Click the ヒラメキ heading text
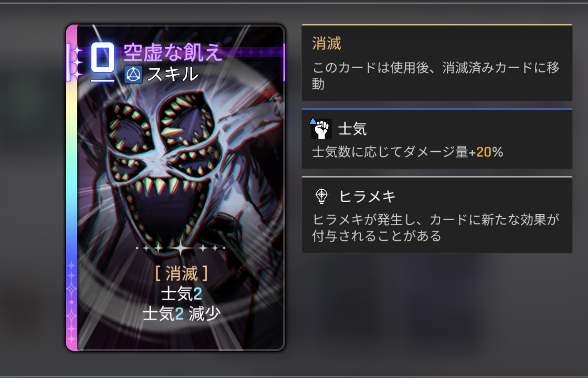The image size is (588, 378). pos(367,196)
